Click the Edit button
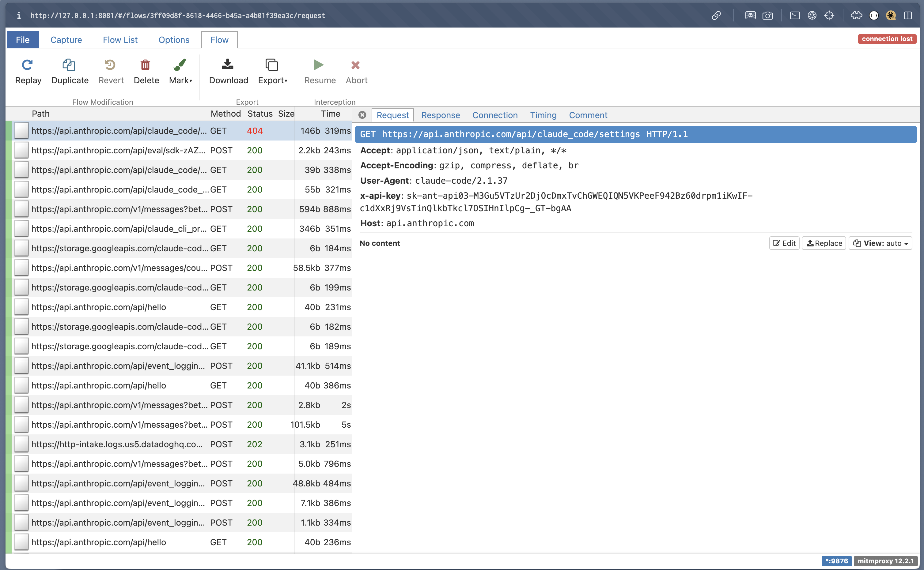The image size is (924, 570). pos(784,244)
